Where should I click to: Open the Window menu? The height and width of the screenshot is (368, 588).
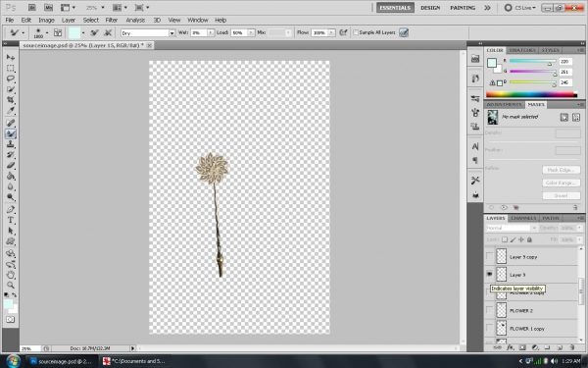click(198, 20)
